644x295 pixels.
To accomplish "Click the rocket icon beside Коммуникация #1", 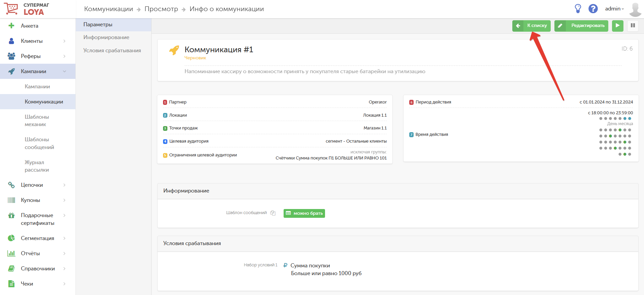I will (174, 50).
